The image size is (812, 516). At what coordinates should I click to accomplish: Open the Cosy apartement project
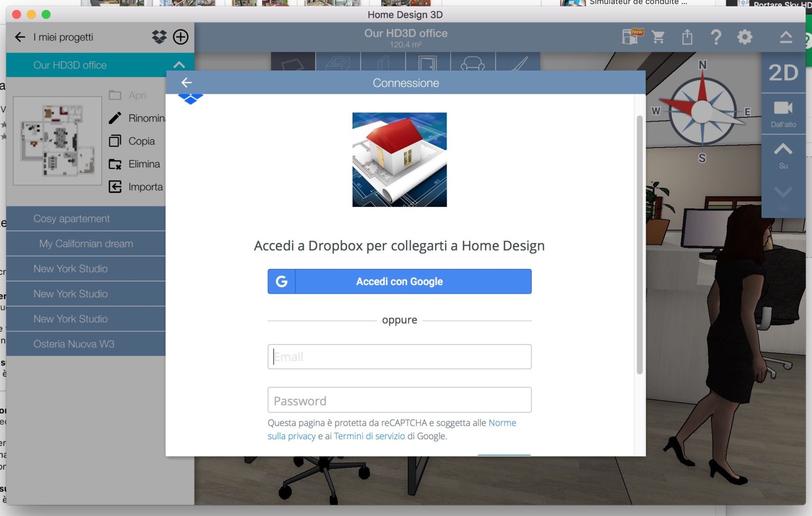[86, 218]
